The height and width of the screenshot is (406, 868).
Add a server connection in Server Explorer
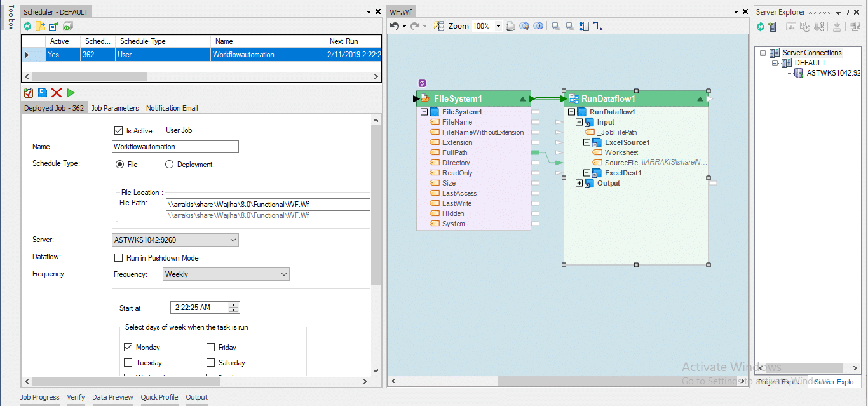click(x=772, y=26)
